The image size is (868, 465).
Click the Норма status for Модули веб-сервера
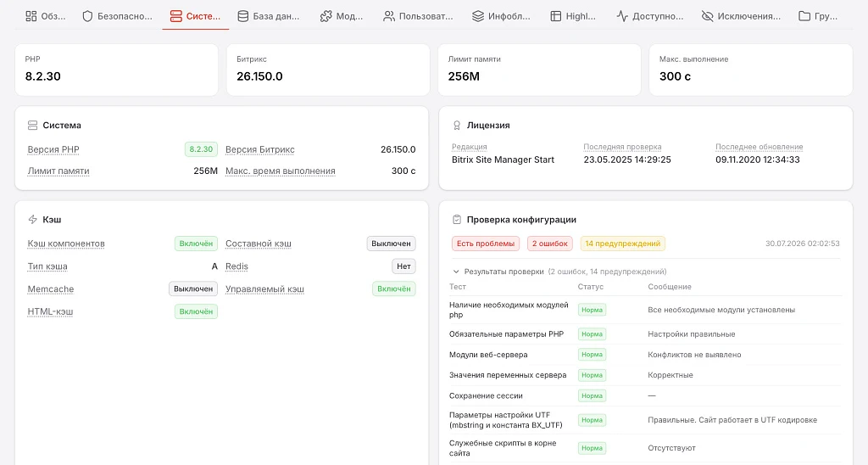tap(592, 355)
